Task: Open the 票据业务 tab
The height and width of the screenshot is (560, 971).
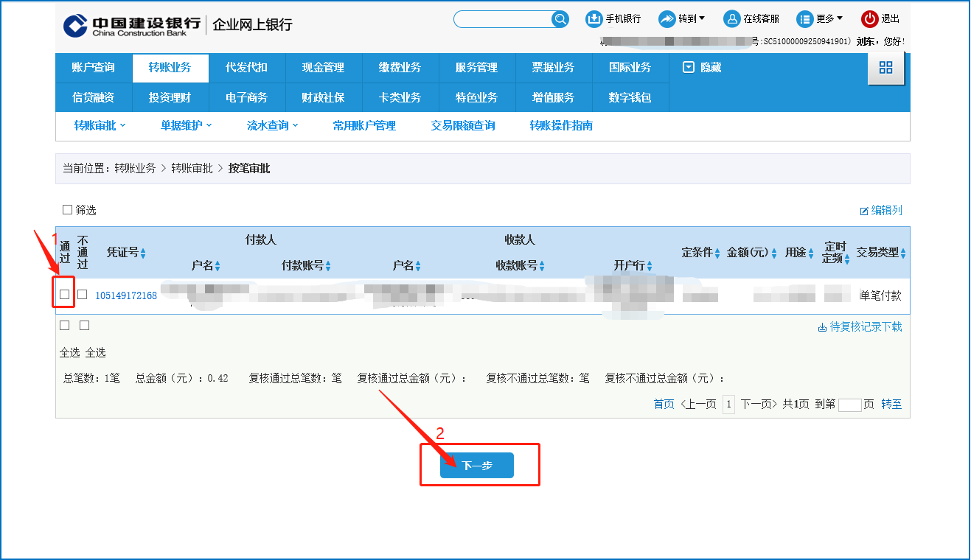Action: pyautogui.click(x=553, y=68)
